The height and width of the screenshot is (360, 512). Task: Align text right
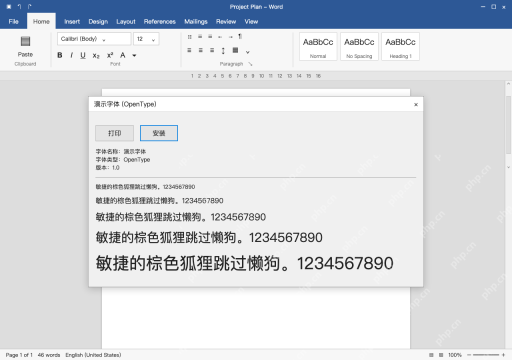click(x=212, y=50)
